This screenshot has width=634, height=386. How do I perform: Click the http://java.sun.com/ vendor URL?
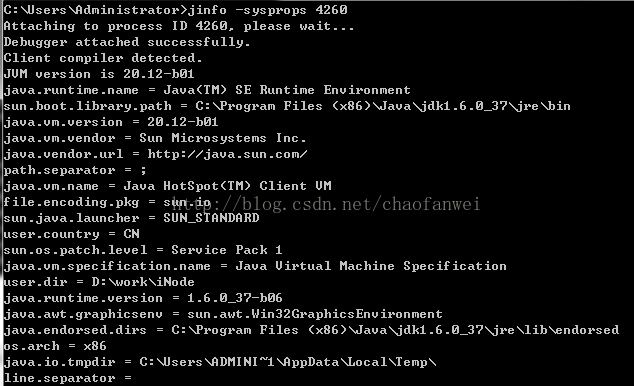(x=227, y=154)
